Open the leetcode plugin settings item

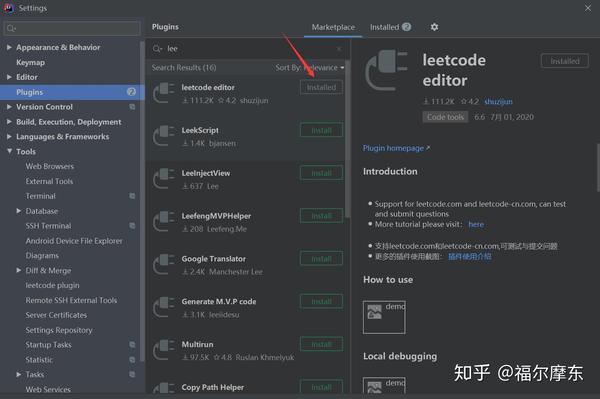click(52, 285)
